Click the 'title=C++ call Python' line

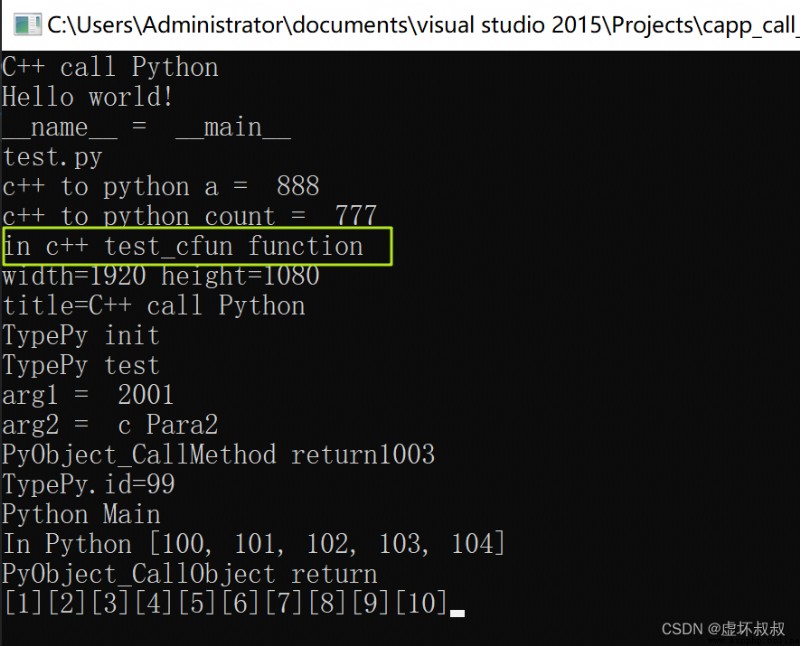pyautogui.click(x=154, y=306)
